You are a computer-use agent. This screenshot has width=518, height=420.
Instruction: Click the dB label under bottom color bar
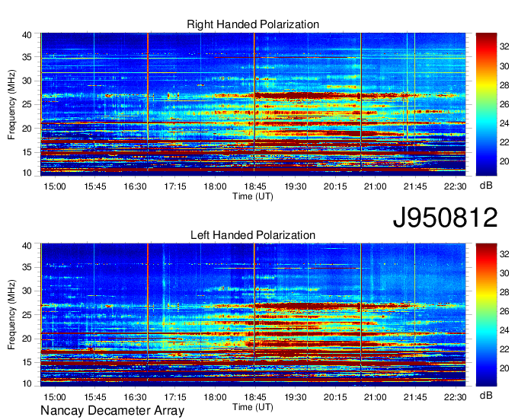pos(486,395)
